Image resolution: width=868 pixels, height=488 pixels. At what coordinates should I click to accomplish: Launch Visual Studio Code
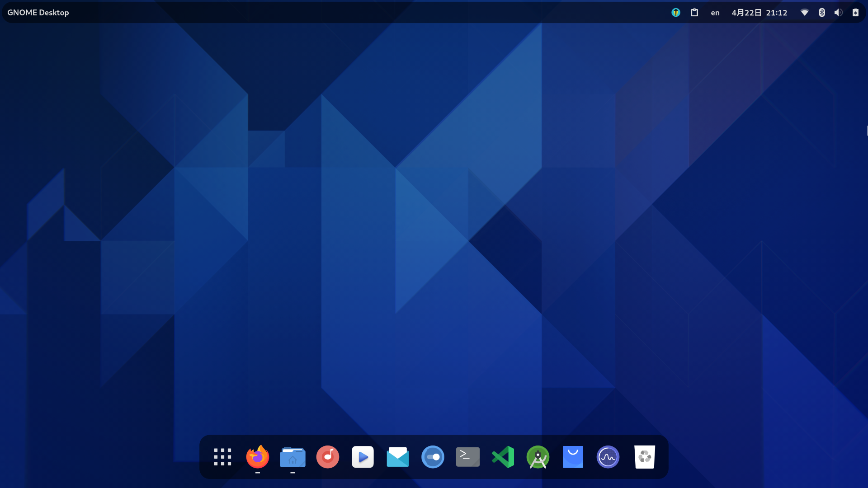(x=503, y=457)
